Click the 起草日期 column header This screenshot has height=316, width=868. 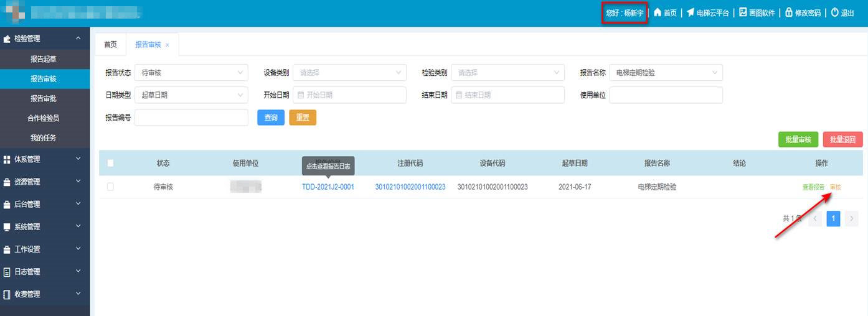click(x=575, y=163)
